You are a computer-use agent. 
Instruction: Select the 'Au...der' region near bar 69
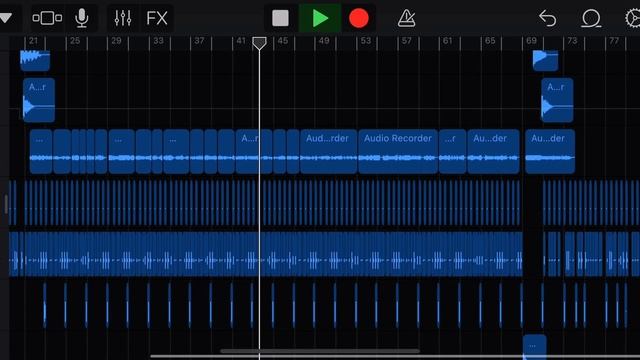(550, 151)
